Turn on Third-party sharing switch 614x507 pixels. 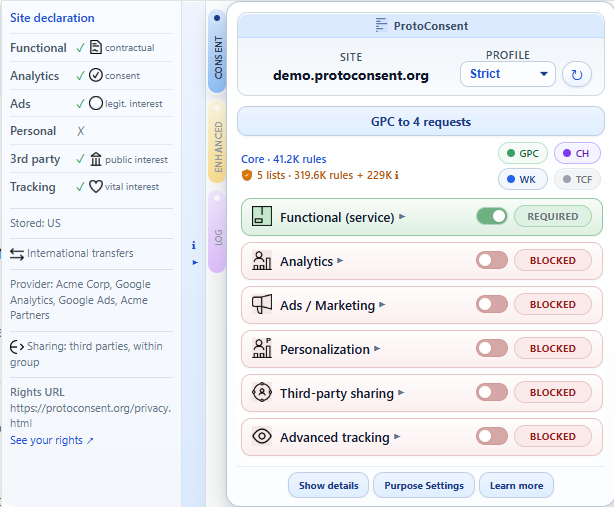(x=492, y=392)
